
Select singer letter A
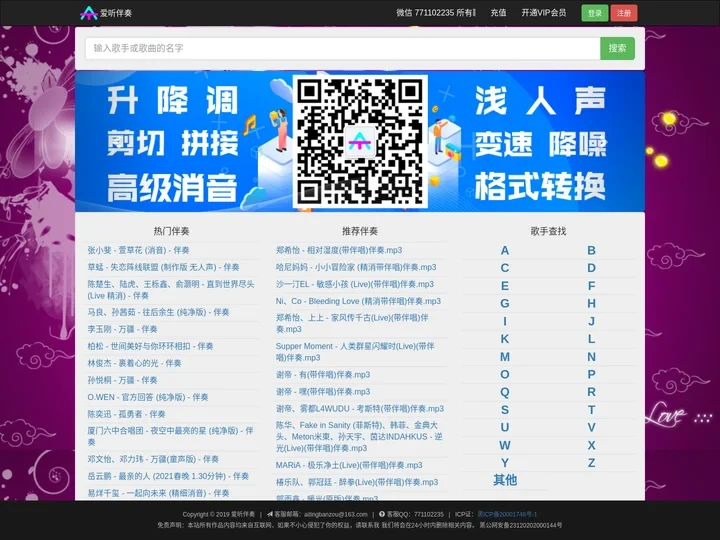click(x=505, y=251)
